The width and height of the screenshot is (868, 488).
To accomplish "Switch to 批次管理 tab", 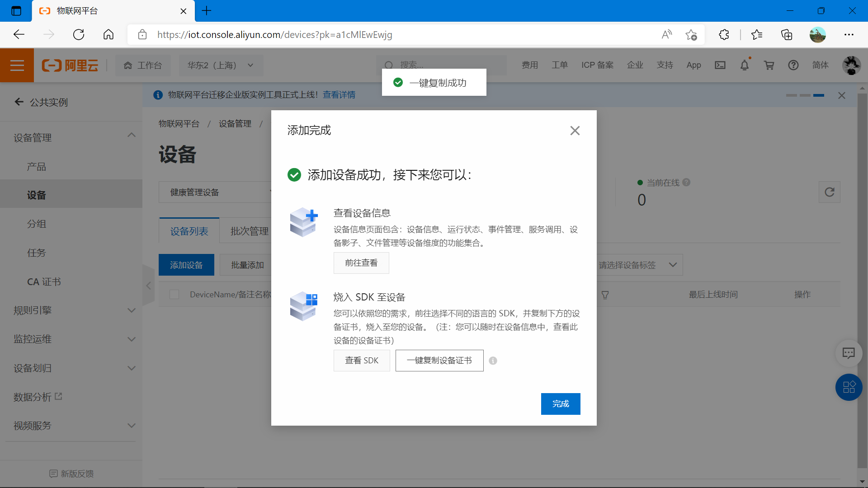I will pyautogui.click(x=250, y=231).
